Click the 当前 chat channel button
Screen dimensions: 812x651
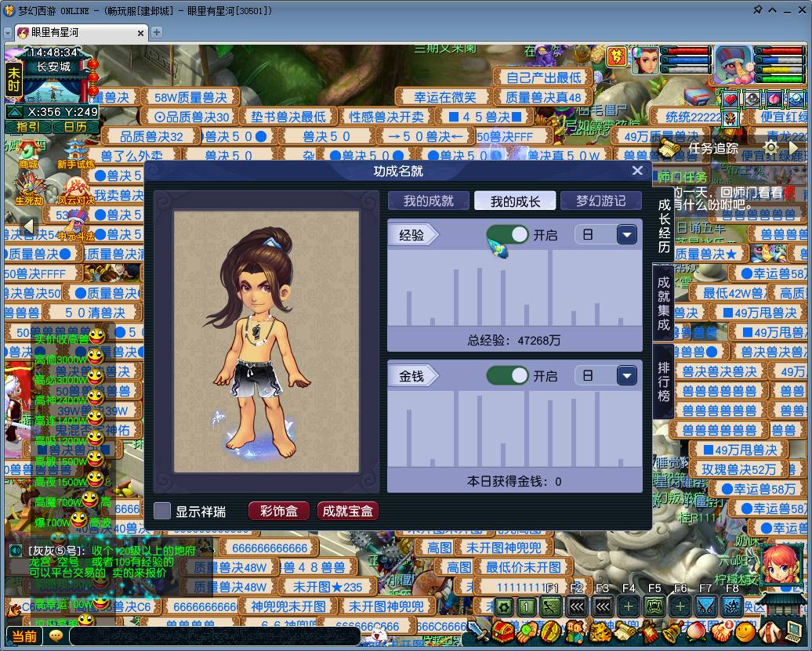coord(24,636)
